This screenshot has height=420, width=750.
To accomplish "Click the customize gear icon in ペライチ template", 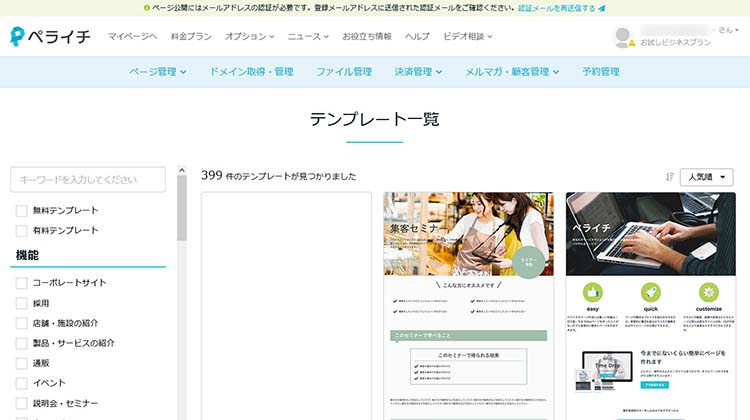I will tap(708, 292).
